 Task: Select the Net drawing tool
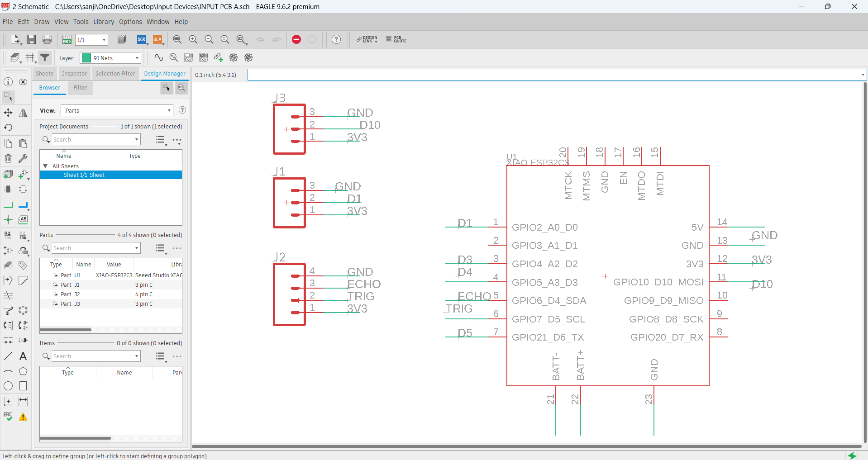(x=8, y=205)
